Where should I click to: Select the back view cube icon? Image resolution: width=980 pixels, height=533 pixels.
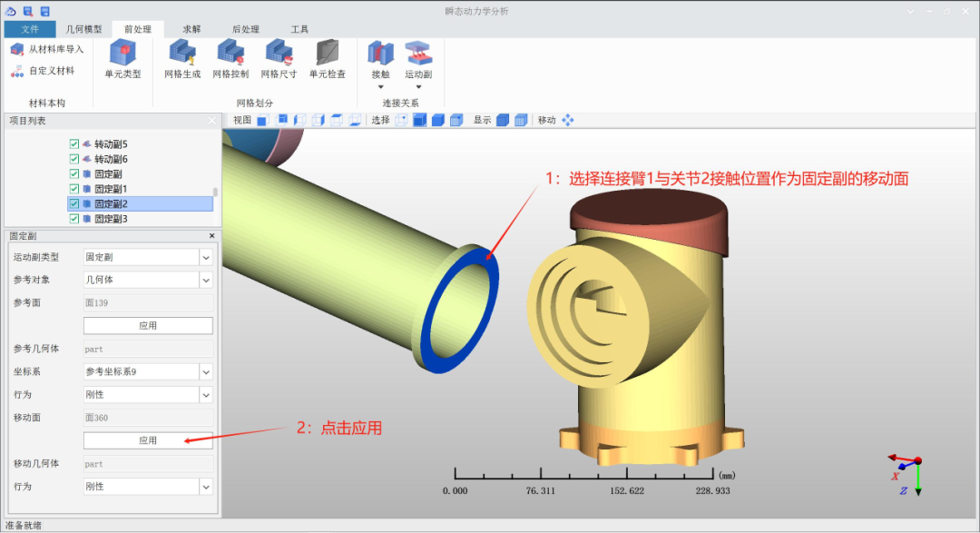(x=282, y=120)
